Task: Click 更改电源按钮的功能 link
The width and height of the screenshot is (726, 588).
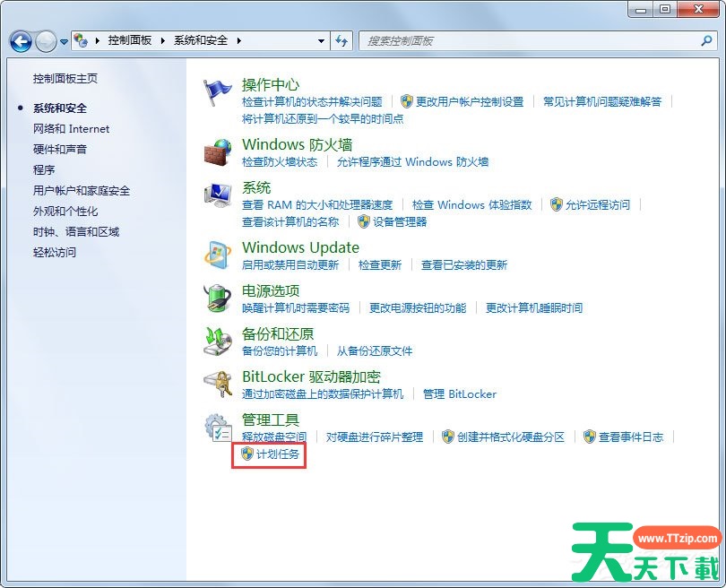Action: click(x=418, y=307)
